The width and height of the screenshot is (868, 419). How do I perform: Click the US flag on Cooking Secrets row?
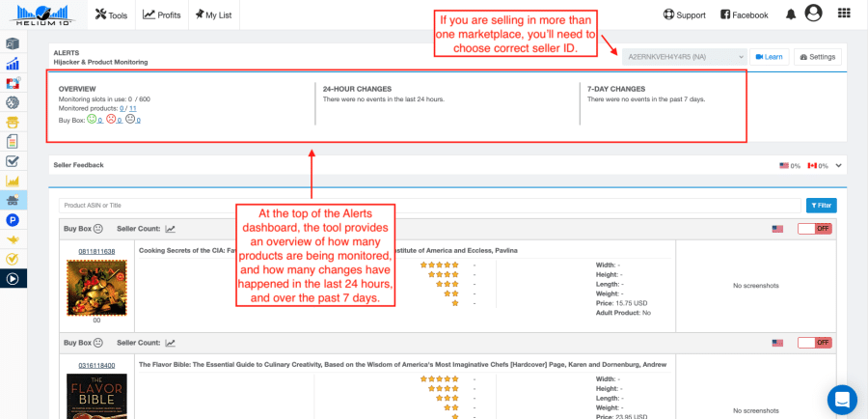[777, 229]
